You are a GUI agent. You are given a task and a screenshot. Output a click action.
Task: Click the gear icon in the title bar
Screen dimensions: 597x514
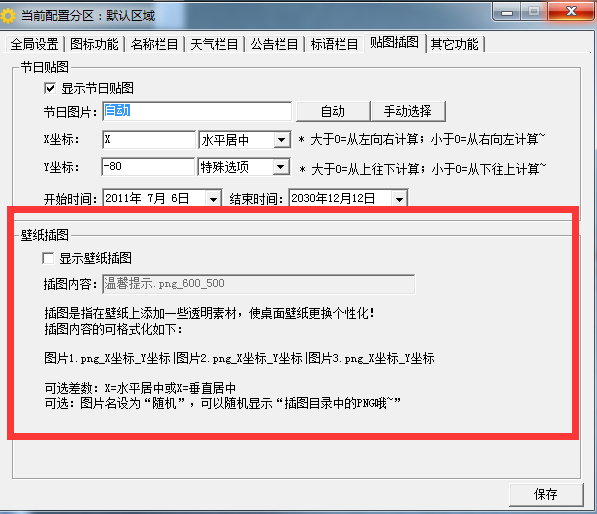click(x=8, y=16)
